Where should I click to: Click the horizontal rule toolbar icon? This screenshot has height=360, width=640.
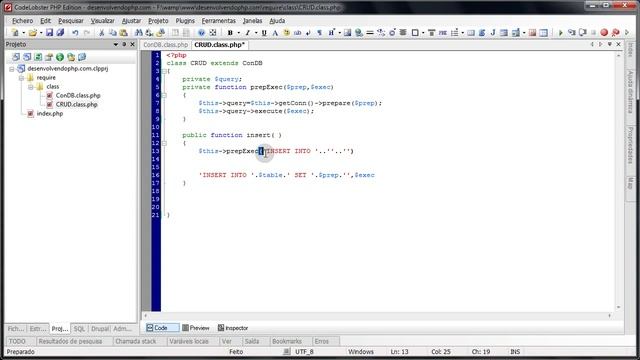pos(370,33)
